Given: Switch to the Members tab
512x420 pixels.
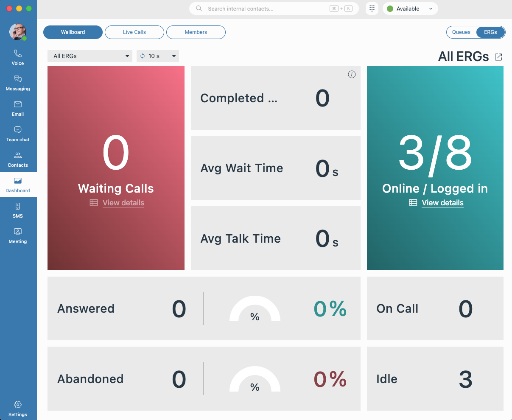Looking at the screenshot, I should pos(196,32).
